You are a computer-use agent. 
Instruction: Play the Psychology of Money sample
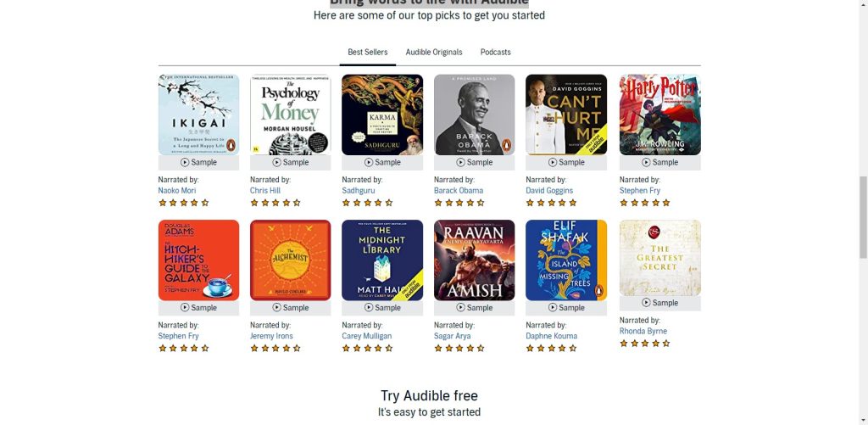click(290, 162)
